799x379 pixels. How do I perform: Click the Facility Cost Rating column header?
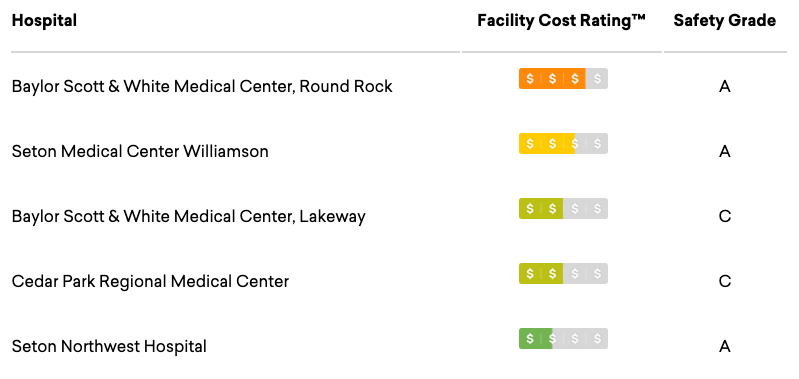(x=562, y=21)
